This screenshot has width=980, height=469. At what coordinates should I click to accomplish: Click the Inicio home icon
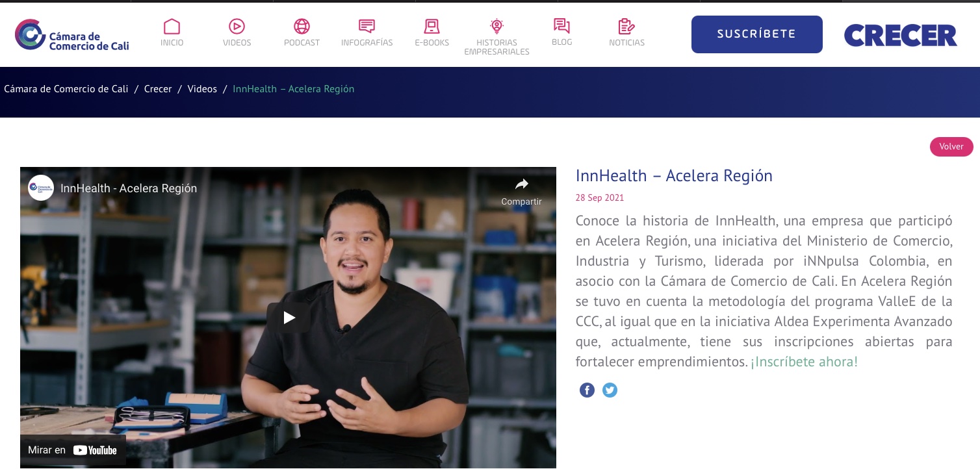[x=172, y=27]
